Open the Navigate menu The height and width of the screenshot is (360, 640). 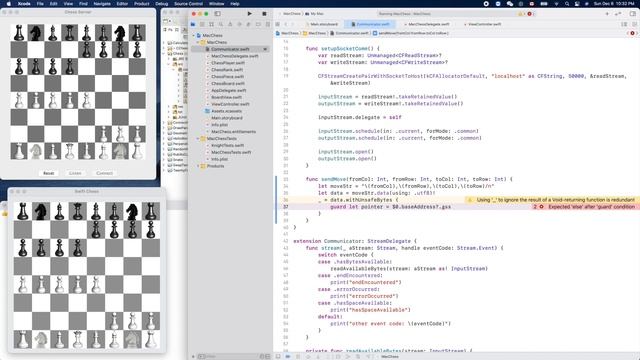(x=102, y=4)
